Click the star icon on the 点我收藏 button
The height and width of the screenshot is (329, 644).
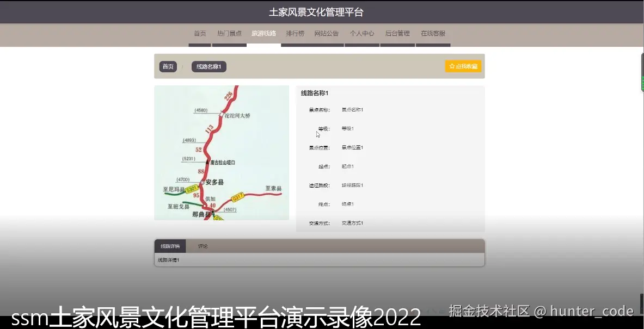click(x=452, y=66)
